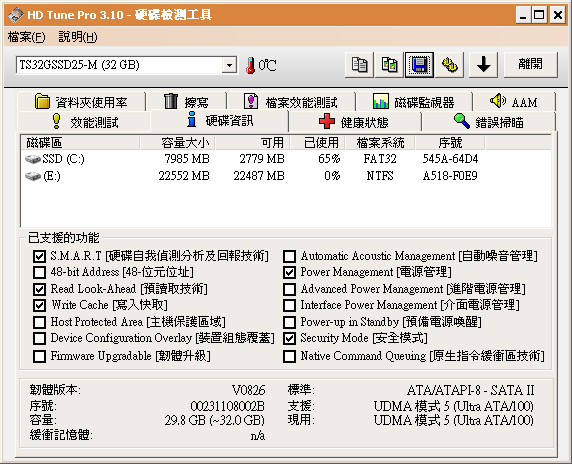The width and height of the screenshot is (572, 464).
Task: Open the AAM tab
Action: tap(514, 102)
